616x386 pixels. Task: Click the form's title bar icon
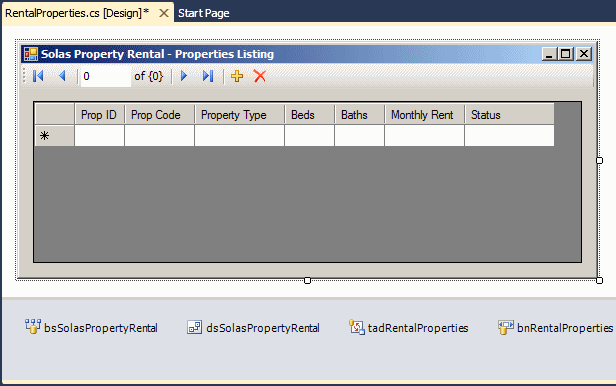tap(31, 54)
